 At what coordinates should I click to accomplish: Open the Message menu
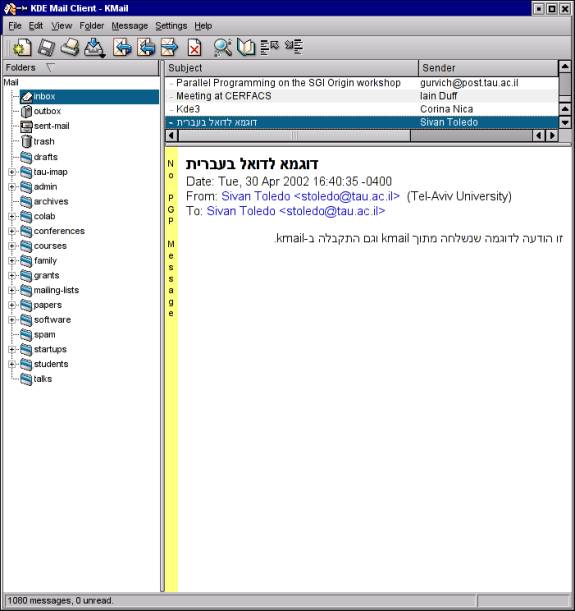pos(130,26)
